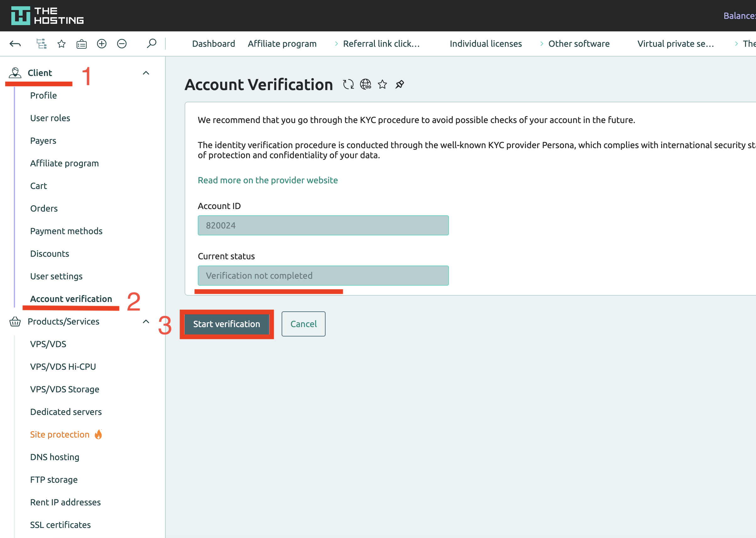Click the favorites star in top toolbar
Image resolution: width=756 pixels, height=538 pixels.
[x=62, y=44]
